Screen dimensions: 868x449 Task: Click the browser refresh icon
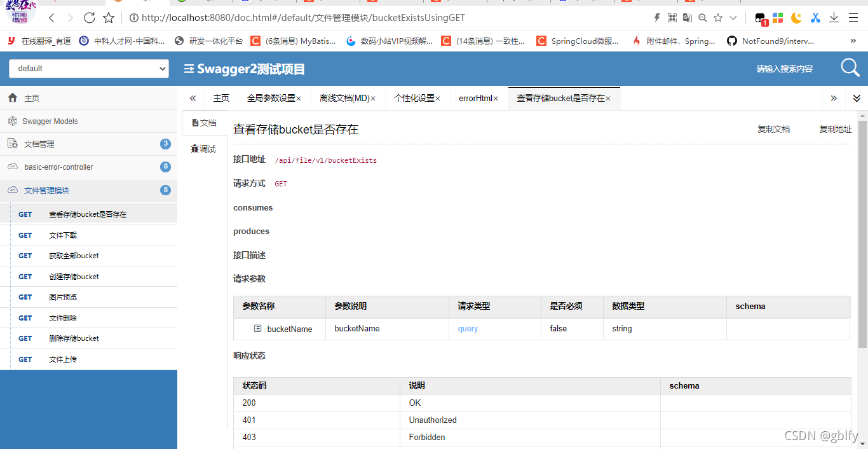[x=89, y=18]
